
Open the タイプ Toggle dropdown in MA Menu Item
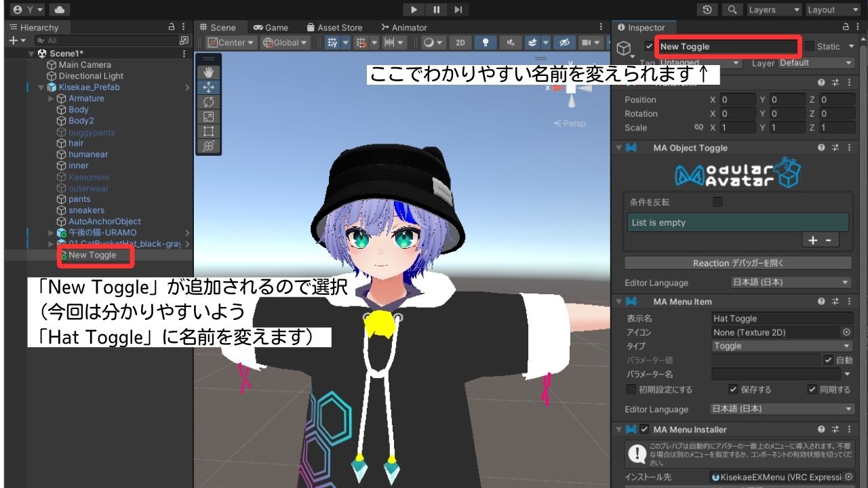click(x=781, y=346)
